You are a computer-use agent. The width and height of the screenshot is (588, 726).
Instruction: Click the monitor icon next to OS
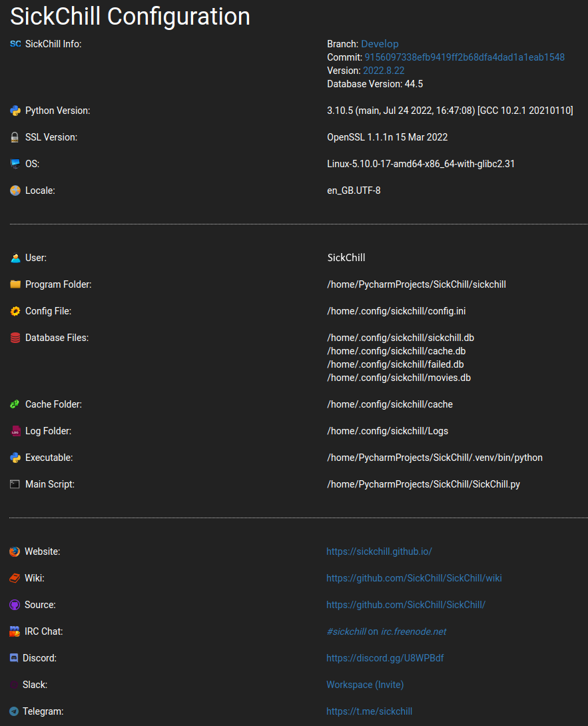click(15, 164)
